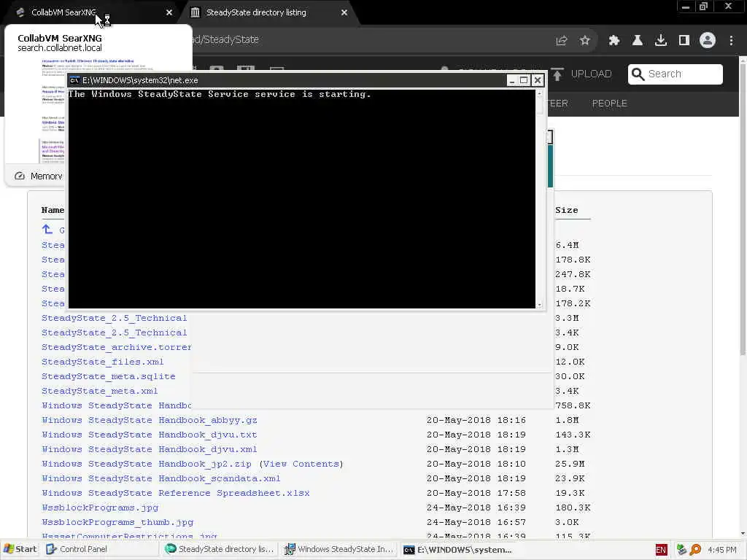747x560 pixels.
Task: Click the 20-May-2018 17:58 date cell
Action: (476, 493)
